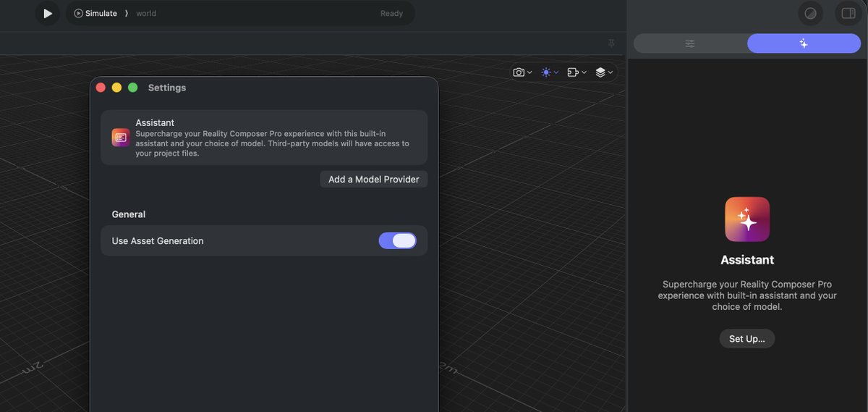Open the stacked layers dropdown in the viewport
The height and width of the screenshot is (412, 868).
[x=604, y=72]
